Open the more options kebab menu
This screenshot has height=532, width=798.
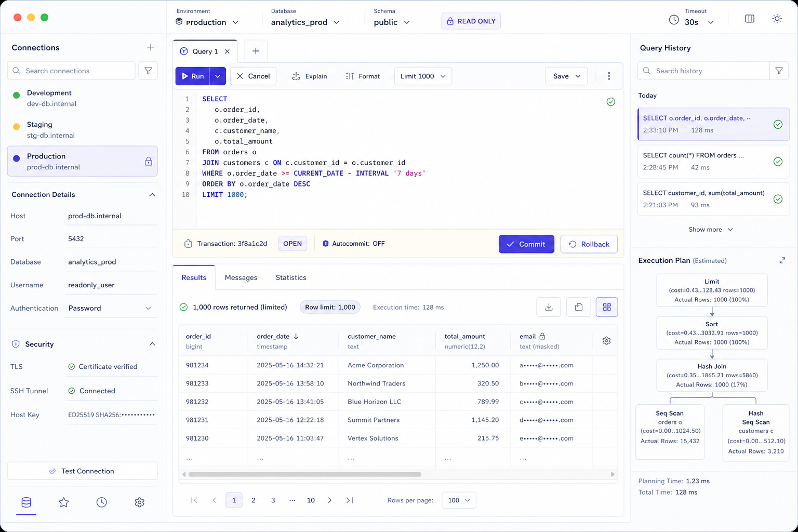coord(609,76)
